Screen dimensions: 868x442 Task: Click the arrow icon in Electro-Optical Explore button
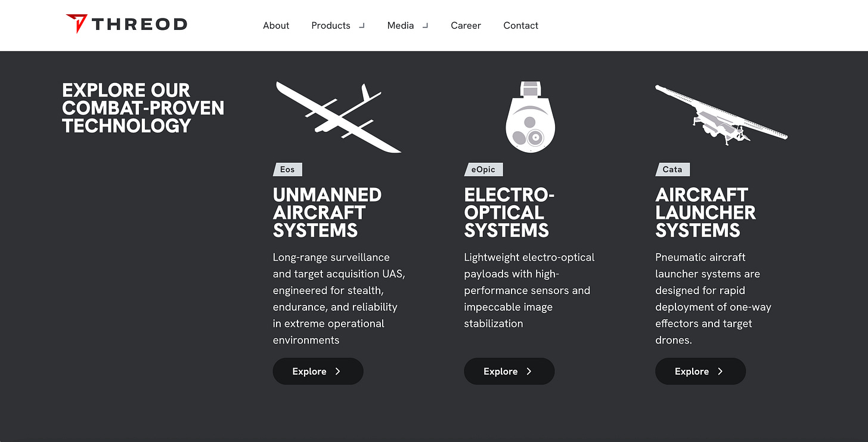tap(529, 371)
